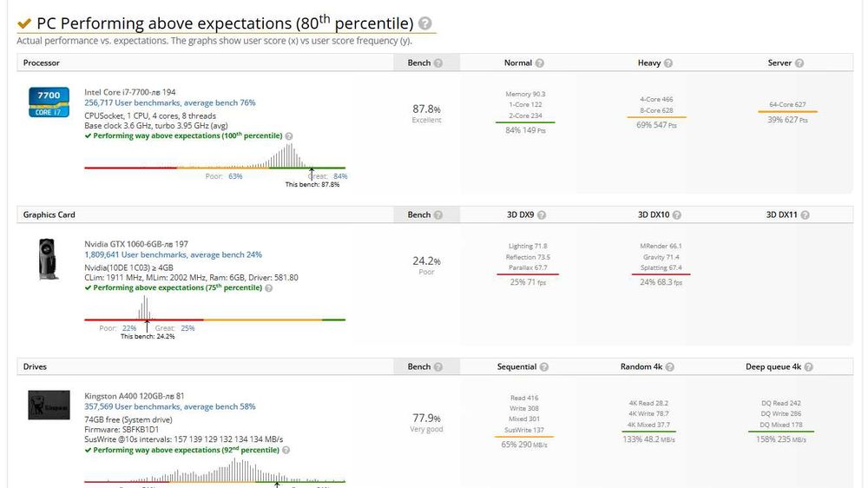The width and height of the screenshot is (868, 488).
Task: Click help icon beside Sequential header
Action: [x=544, y=367]
